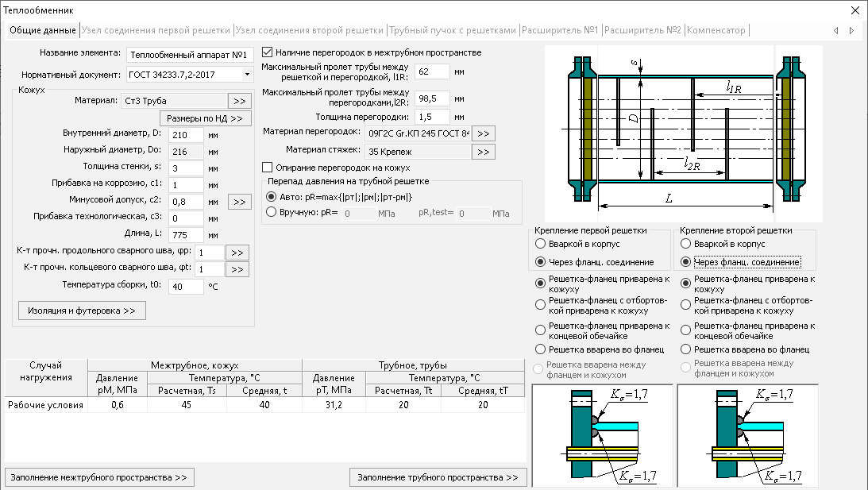Click Заполнение межтрубного пространства button
Screen dimensions: 868x490
click(99, 477)
